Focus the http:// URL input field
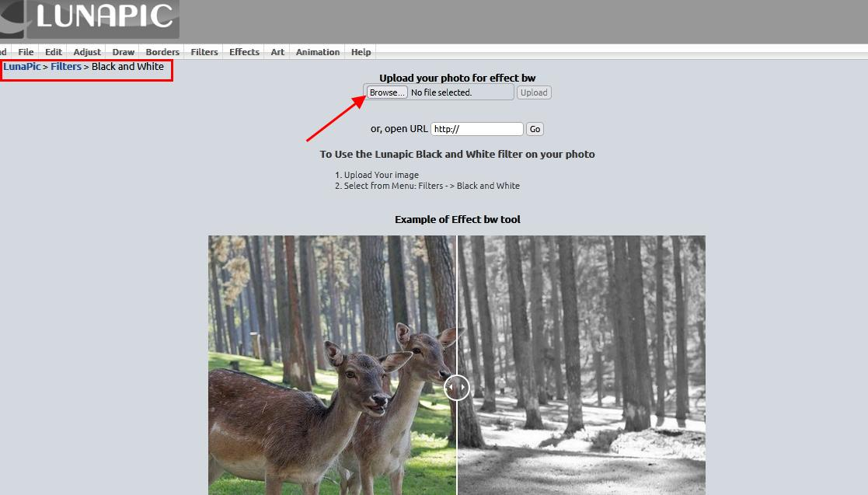Viewport: 868px width, 495px height. [476, 129]
